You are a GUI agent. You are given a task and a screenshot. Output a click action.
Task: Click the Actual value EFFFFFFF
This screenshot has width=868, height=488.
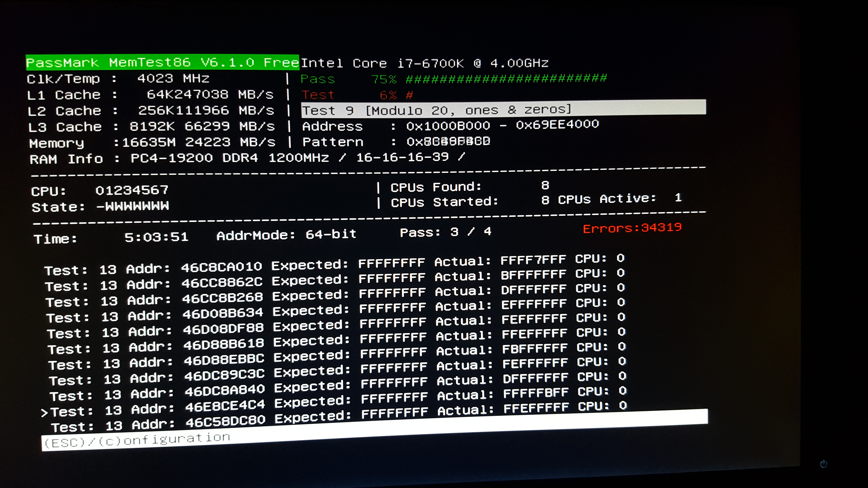coord(534,304)
